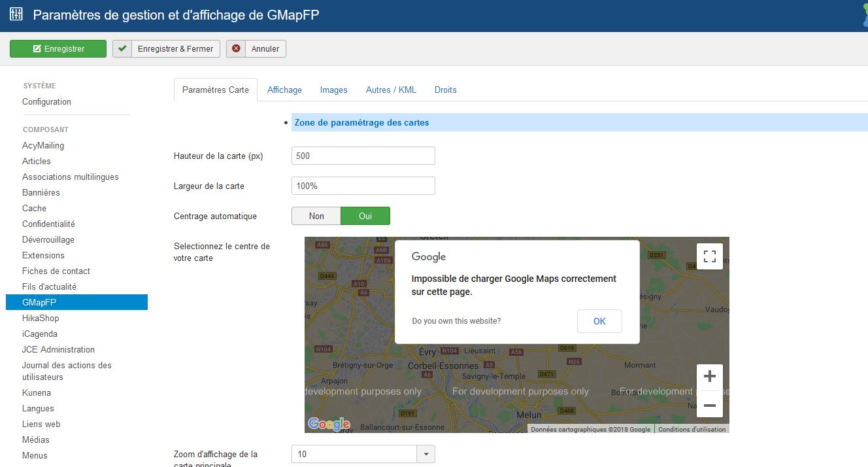This screenshot has height=467, width=868.
Task: Click the Hauteur de la carte input field
Action: (363, 156)
